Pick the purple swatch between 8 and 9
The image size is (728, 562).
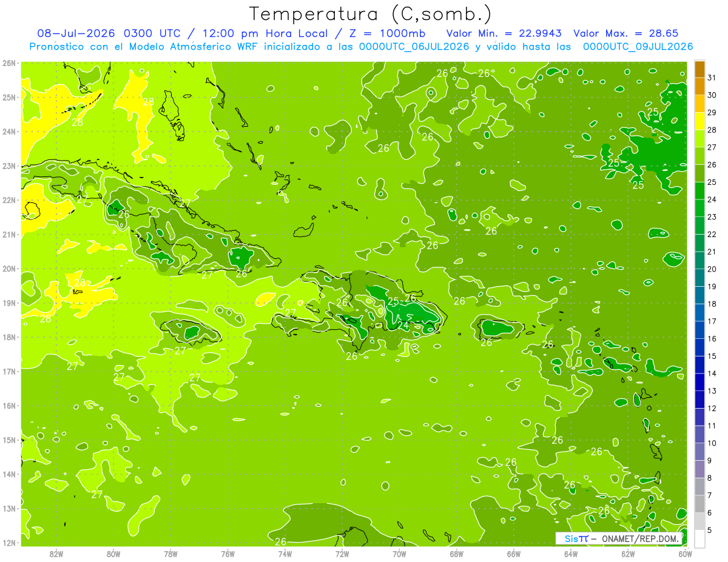(x=699, y=469)
